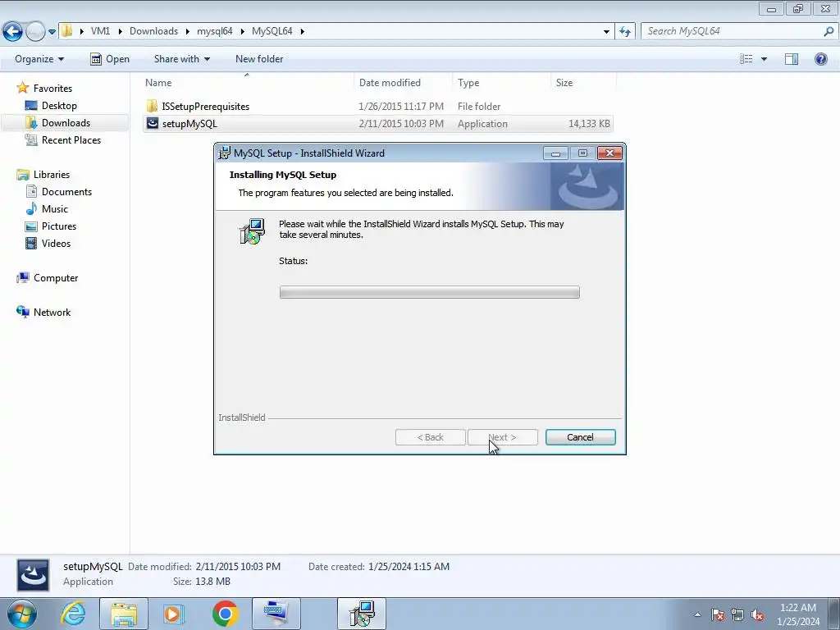
Task: Open Windows Explorer taskbar icon
Action: 124,614
